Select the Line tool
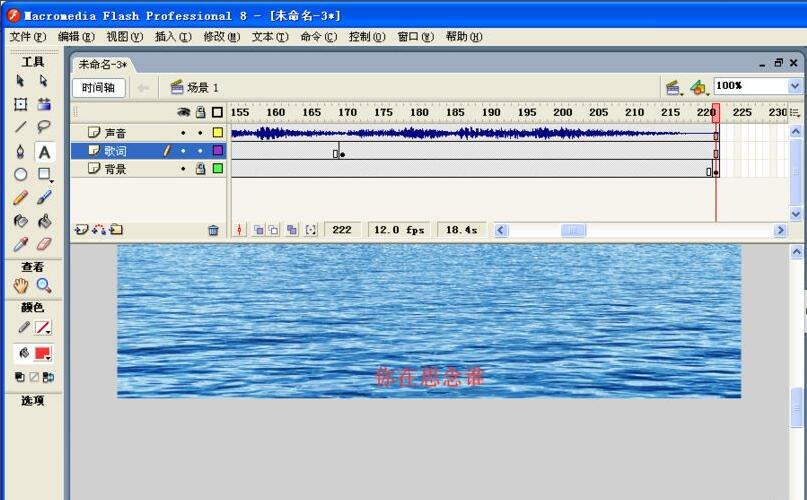Viewport: 807px width, 500px height. pos(20,127)
